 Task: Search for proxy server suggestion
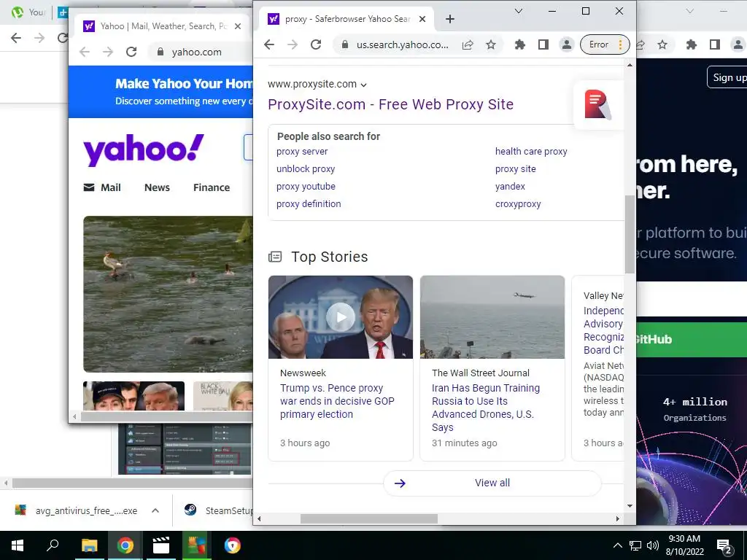tap(302, 152)
